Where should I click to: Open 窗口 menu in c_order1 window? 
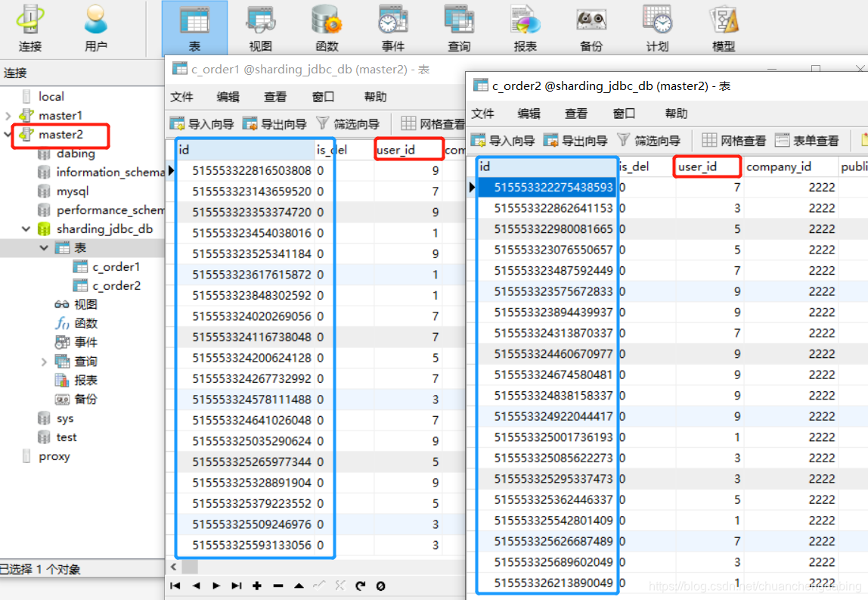coord(324,97)
